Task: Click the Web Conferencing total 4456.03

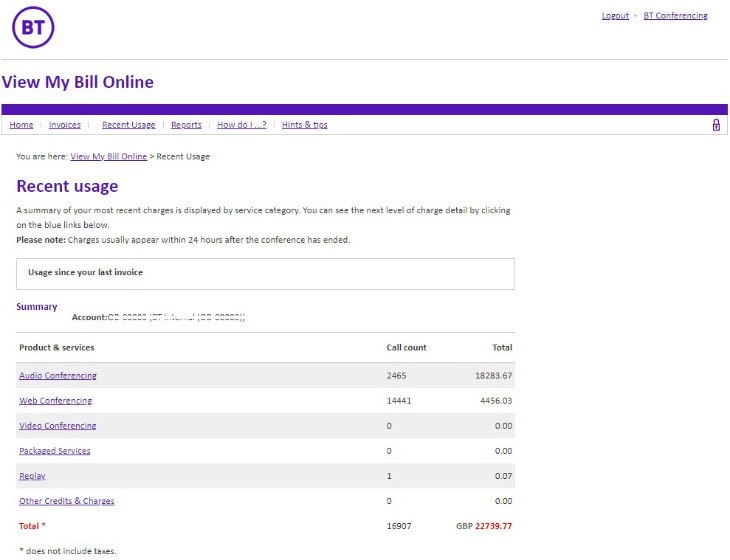Action: pyautogui.click(x=496, y=401)
